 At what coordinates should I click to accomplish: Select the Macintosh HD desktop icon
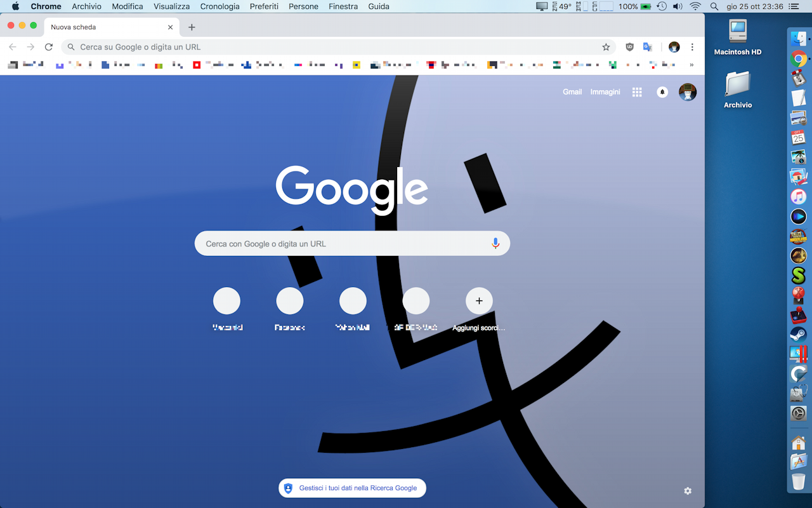coord(738,37)
